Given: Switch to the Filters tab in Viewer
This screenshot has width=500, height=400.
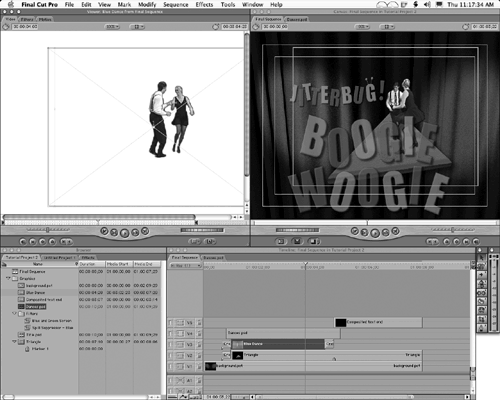Looking at the screenshot, I should coord(27,19).
